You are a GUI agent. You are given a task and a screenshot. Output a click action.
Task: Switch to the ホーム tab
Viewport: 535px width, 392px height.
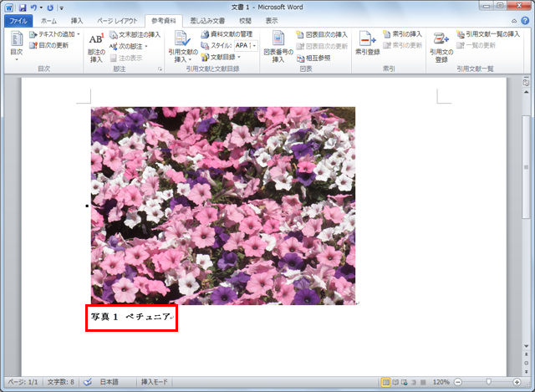48,21
